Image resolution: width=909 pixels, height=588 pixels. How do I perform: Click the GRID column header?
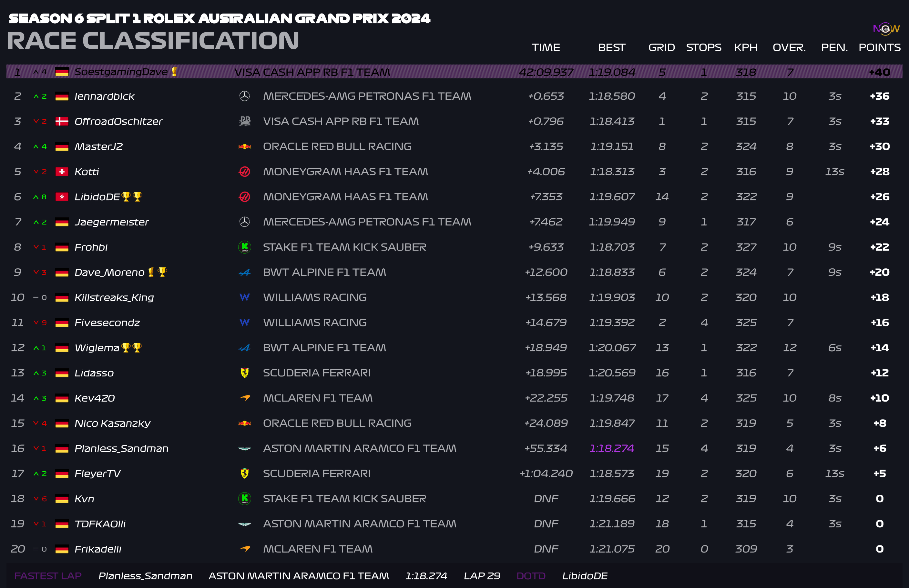[x=661, y=47]
